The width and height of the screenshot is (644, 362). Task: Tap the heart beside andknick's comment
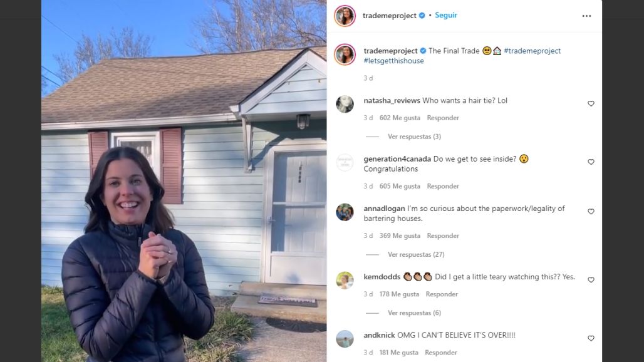591,338
